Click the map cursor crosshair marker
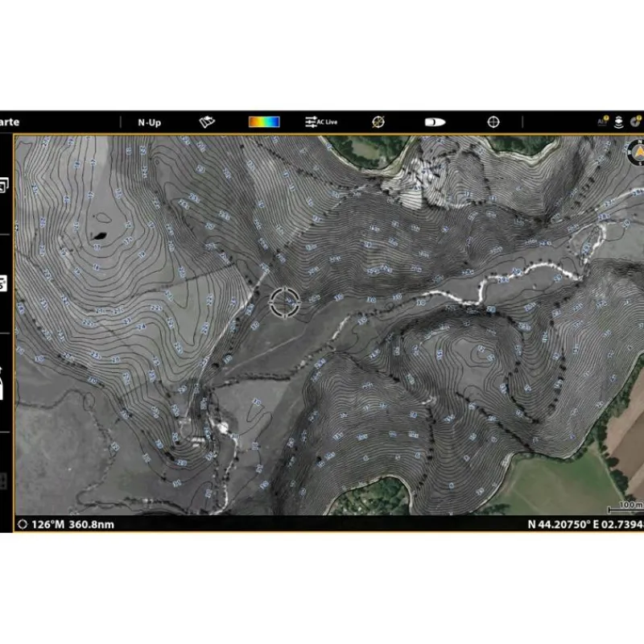 285,303
